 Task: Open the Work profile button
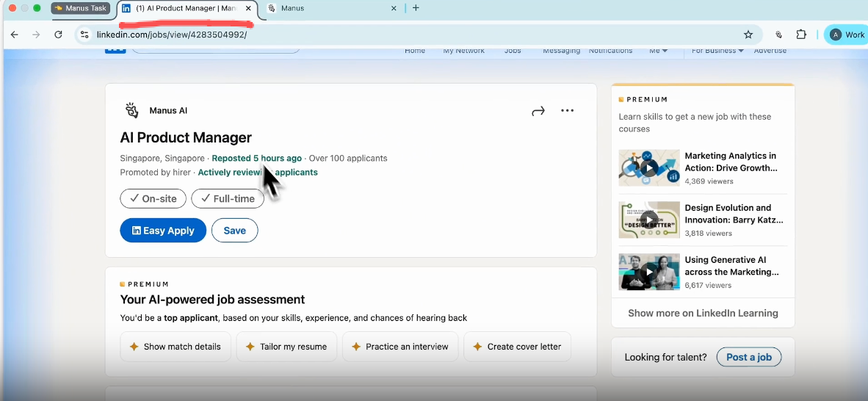847,35
